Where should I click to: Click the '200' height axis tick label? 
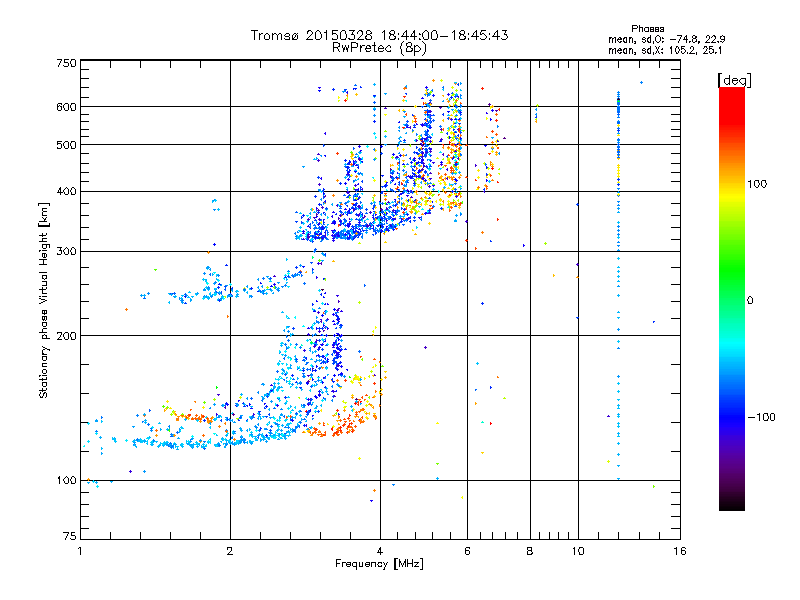pyautogui.click(x=67, y=336)
